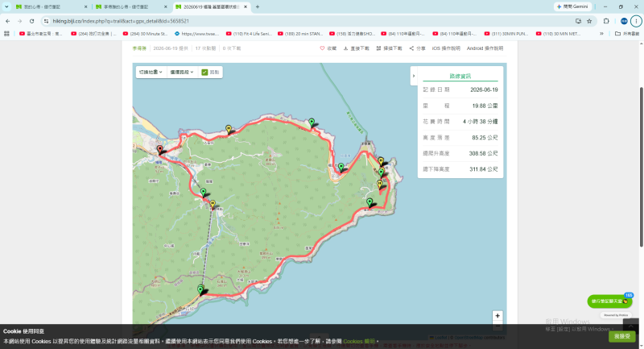The width and height of the screenshot is (644, 349).
Task: Open the Cookies policy green link
Action: tap(359, 341)
